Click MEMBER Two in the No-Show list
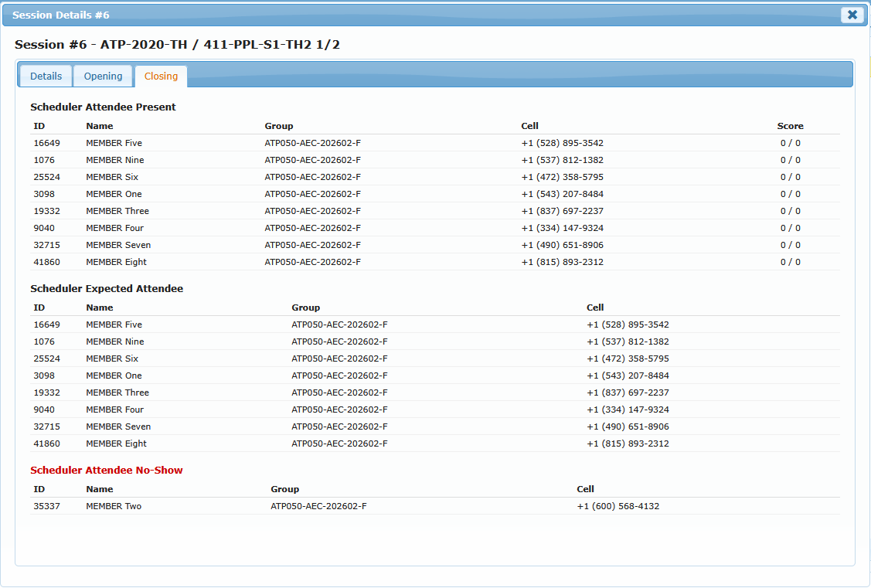The height and width of the screenshot is (588, 871). [x=114, y=506]
